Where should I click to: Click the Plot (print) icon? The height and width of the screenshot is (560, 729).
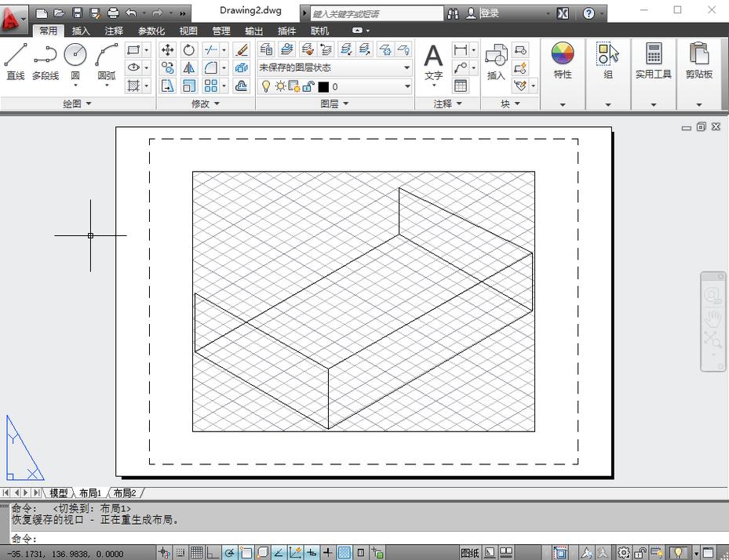click(113, 13)
